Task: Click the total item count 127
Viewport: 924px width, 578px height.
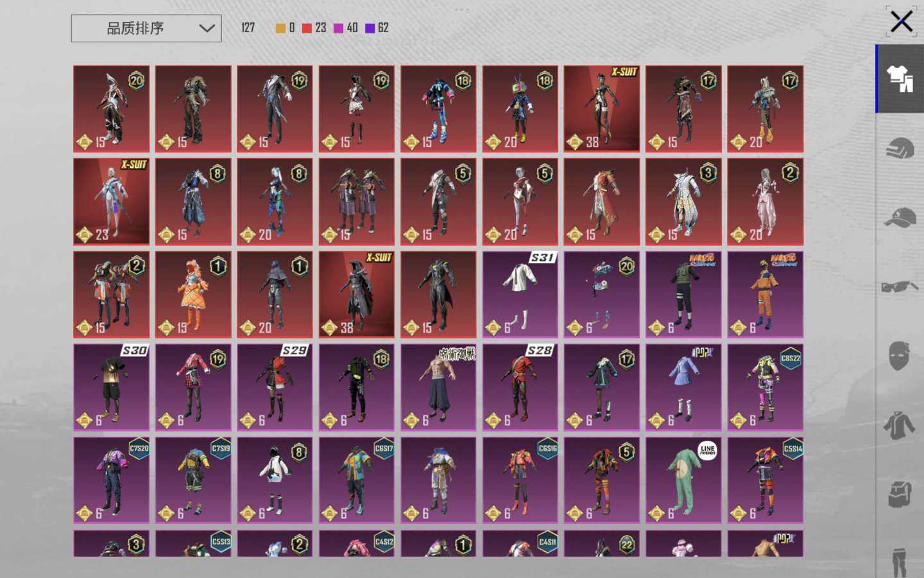Action: [248, 28]
